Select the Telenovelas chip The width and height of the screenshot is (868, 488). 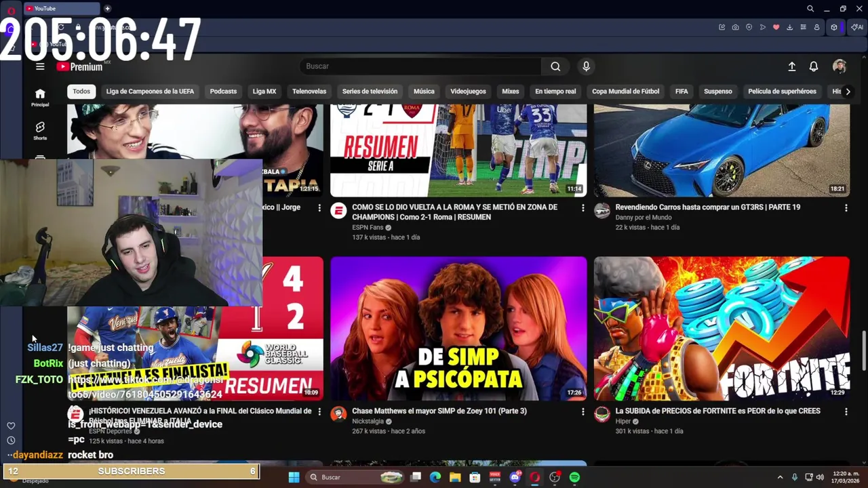tap(309, 91)
